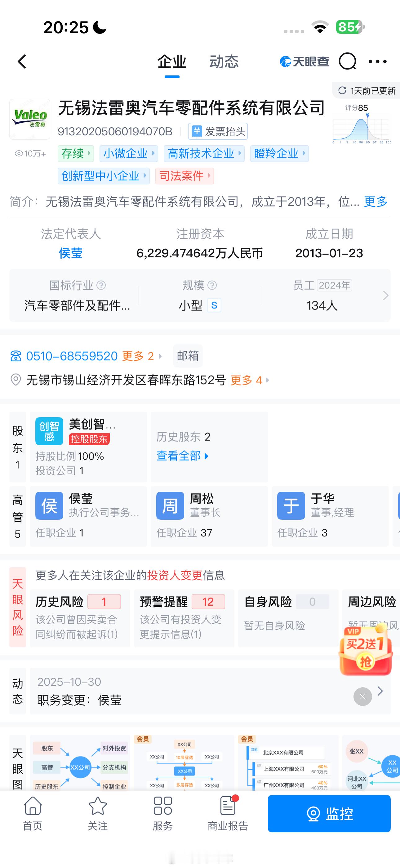Switch to the 动态 tab
Viewport: 400px width, 868px height.
pyautogui.click(x=224, y=62)
